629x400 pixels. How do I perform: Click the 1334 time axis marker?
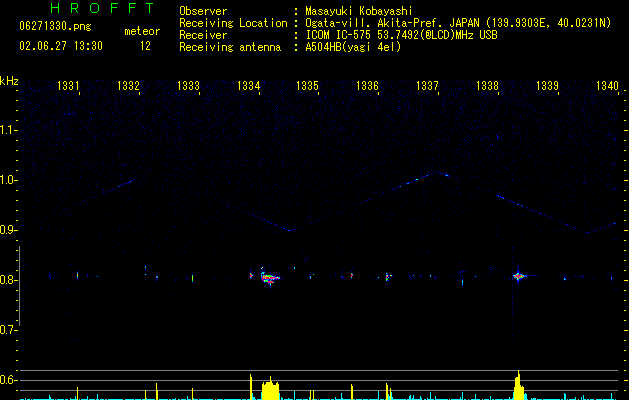click(x=248, y=85)
